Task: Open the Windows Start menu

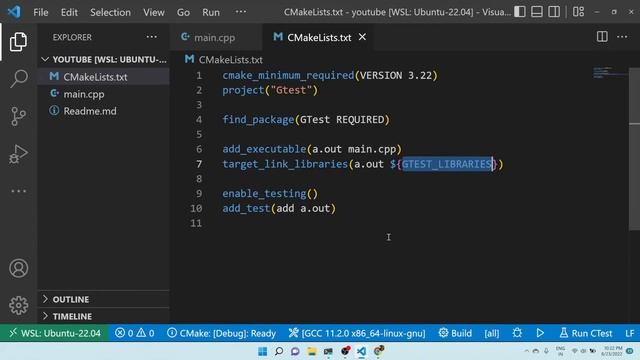Action: pyautogui.click(x=262, y=351)
